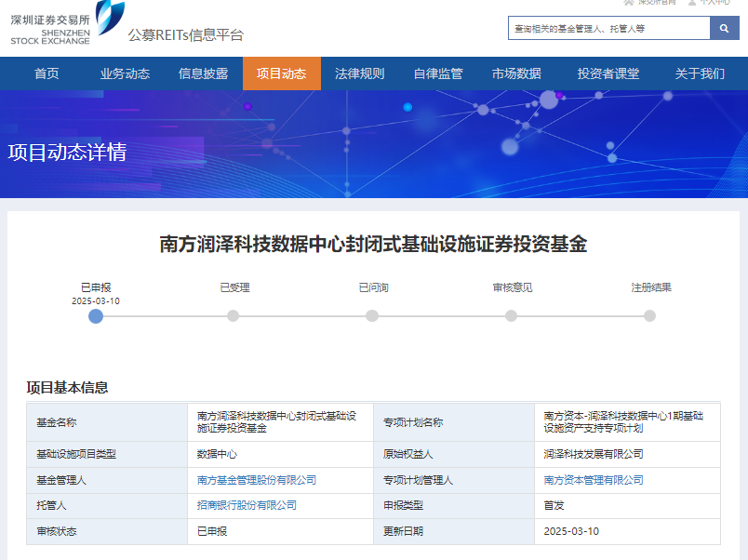Click the 已申报 progress step circle
The width and height of the screenshot is (748, 560).
tap(96, 316)
